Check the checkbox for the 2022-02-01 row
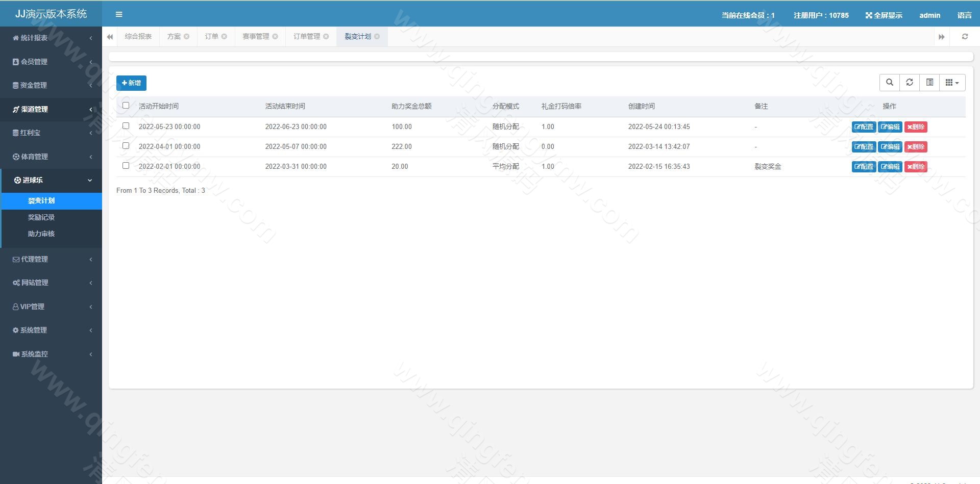 [x=126, y=164]
